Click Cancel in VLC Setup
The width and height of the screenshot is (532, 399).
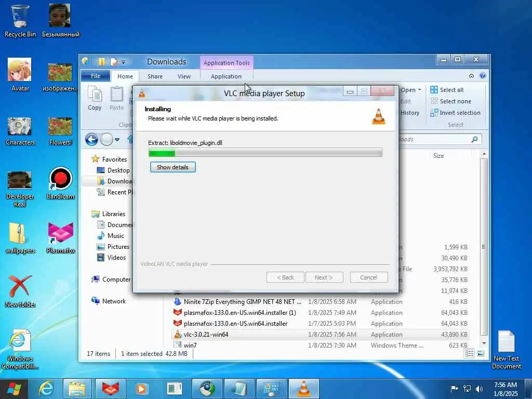tap(369, 277)
